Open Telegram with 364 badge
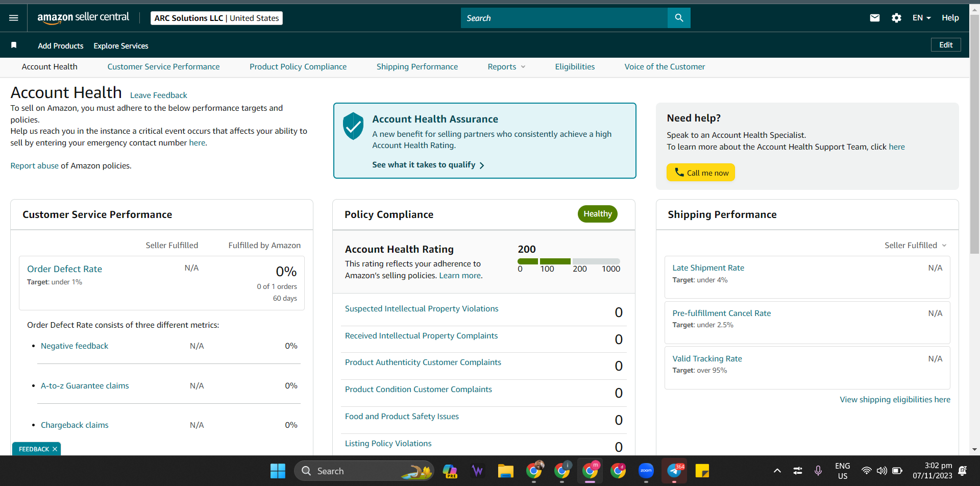Viewport: 980px width, 486px height. [675, 471]
